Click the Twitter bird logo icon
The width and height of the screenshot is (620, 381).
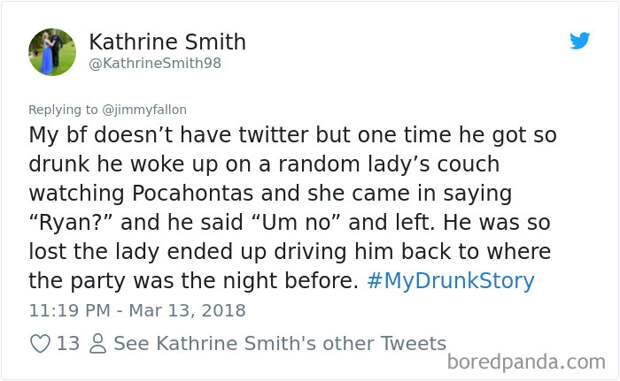point(580,41)
